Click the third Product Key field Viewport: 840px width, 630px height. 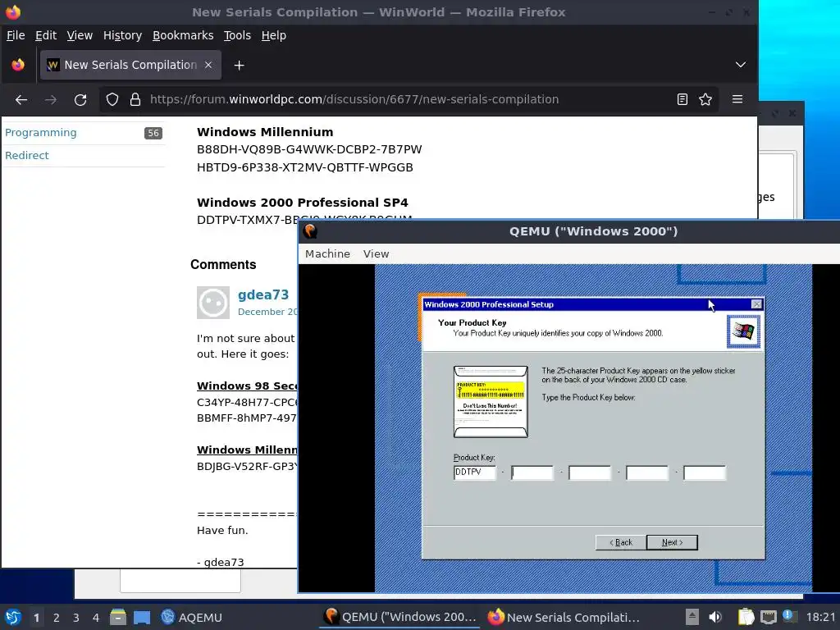tap(589, 472)
